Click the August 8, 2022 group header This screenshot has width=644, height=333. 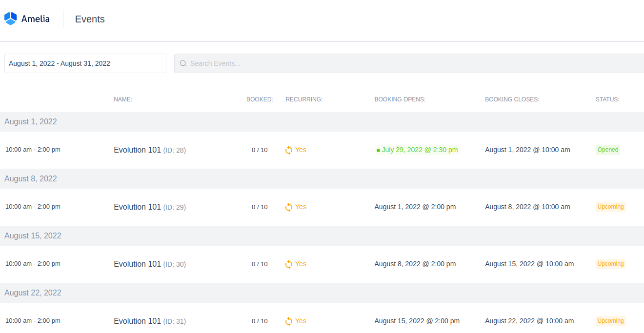[x=31, y=179]
